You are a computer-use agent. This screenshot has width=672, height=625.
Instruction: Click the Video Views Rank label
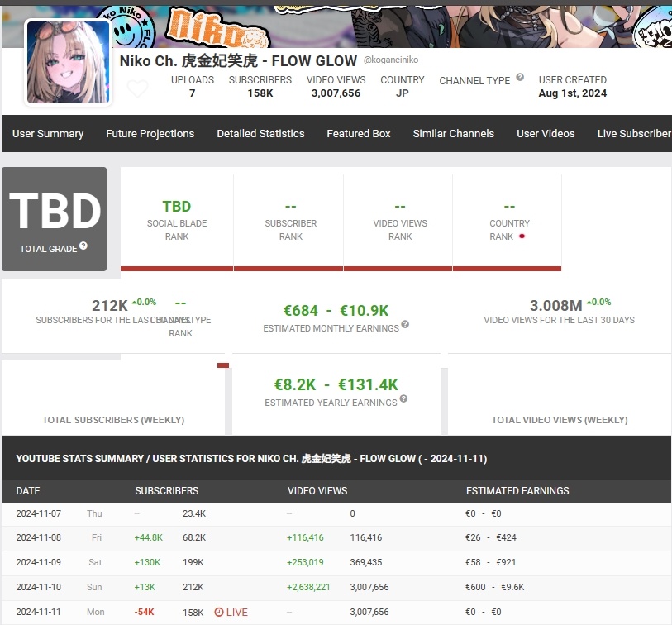tap(400, 230)
